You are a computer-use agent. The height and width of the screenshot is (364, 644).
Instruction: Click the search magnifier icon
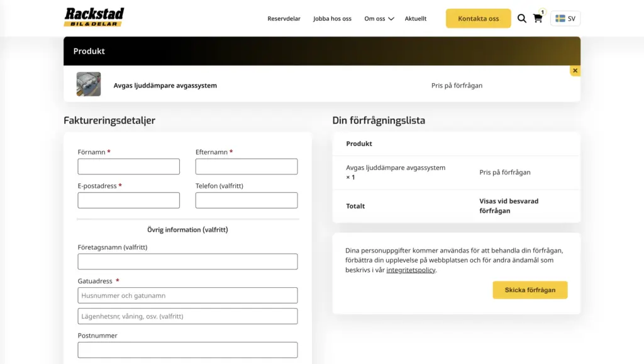pyautogui.click(x=522, y=18)
